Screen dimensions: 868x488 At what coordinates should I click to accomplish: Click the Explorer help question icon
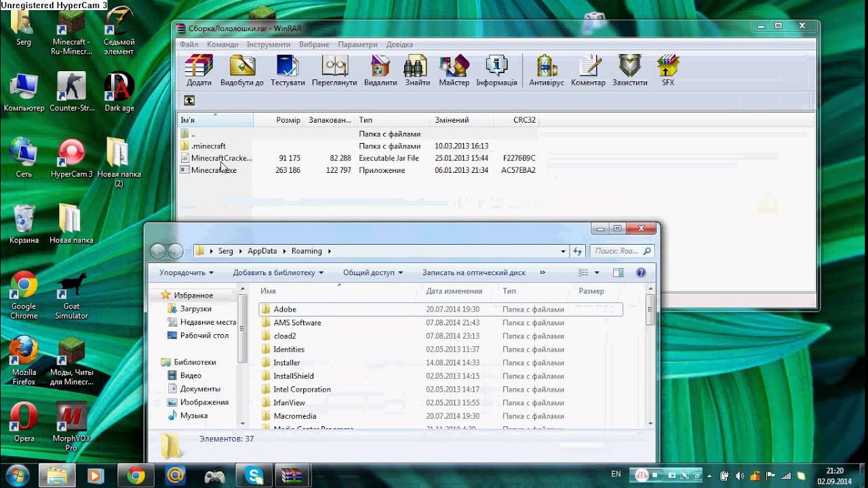coord(641,272)
